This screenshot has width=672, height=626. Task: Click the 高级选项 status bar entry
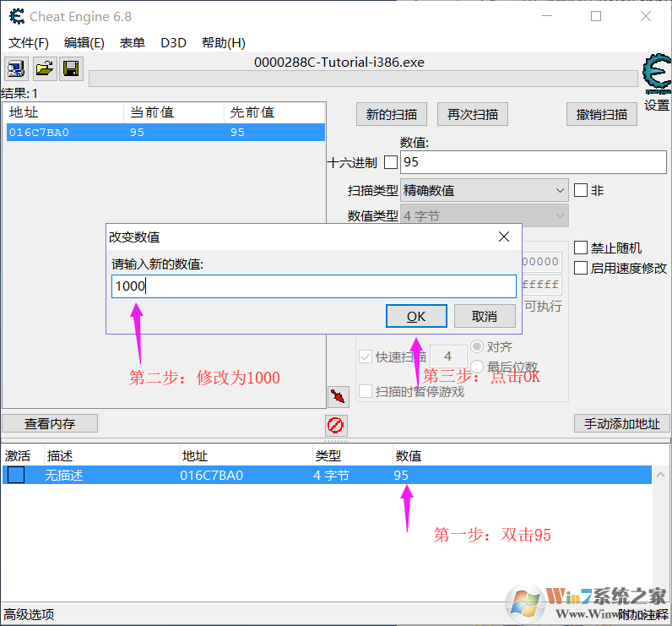(x=30, y=614)
